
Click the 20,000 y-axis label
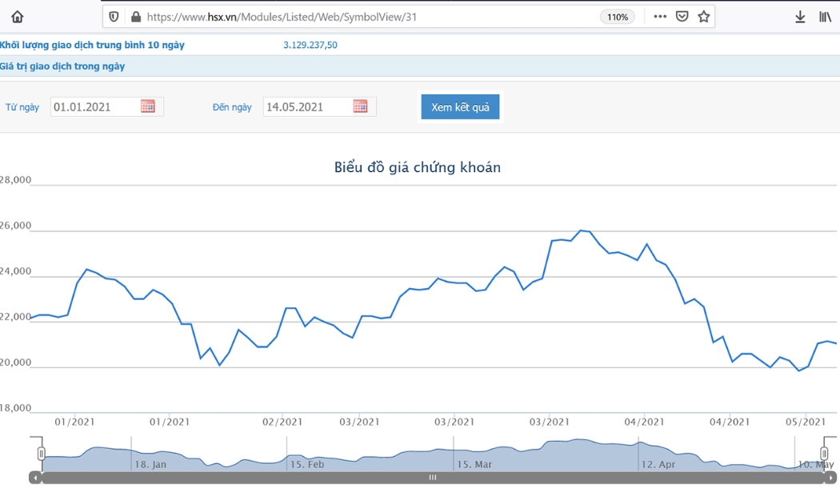15,362
